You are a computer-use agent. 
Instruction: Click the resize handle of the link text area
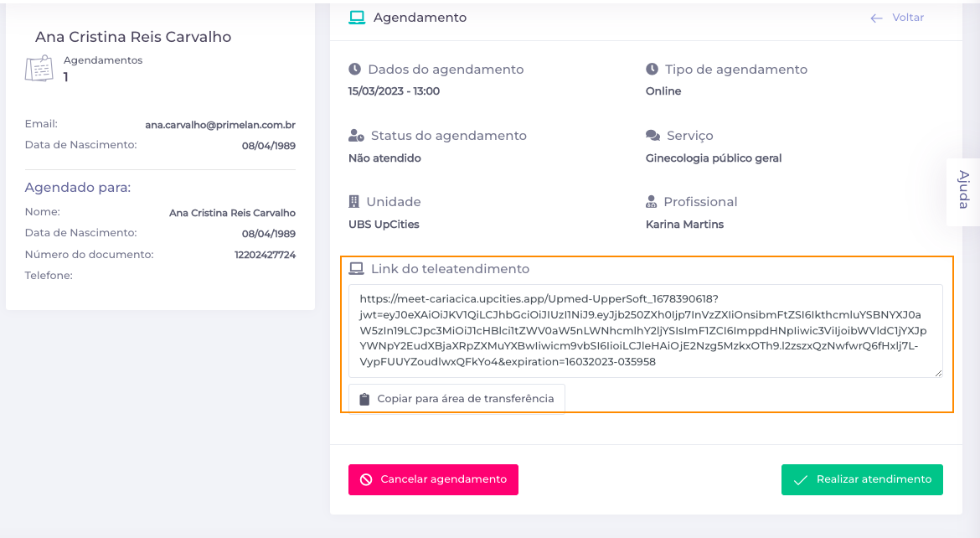[x=938, y=373]
